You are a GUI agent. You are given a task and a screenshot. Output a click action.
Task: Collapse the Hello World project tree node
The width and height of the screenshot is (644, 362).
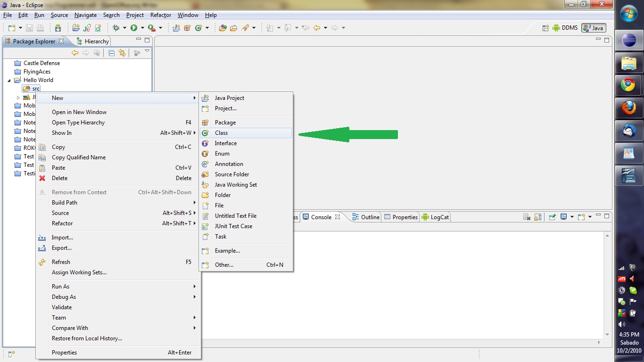pos(9,81)
